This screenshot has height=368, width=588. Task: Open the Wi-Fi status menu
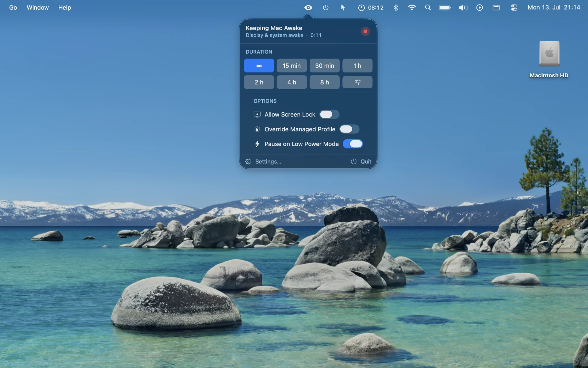pyautogui.click(x=412, y=8)
